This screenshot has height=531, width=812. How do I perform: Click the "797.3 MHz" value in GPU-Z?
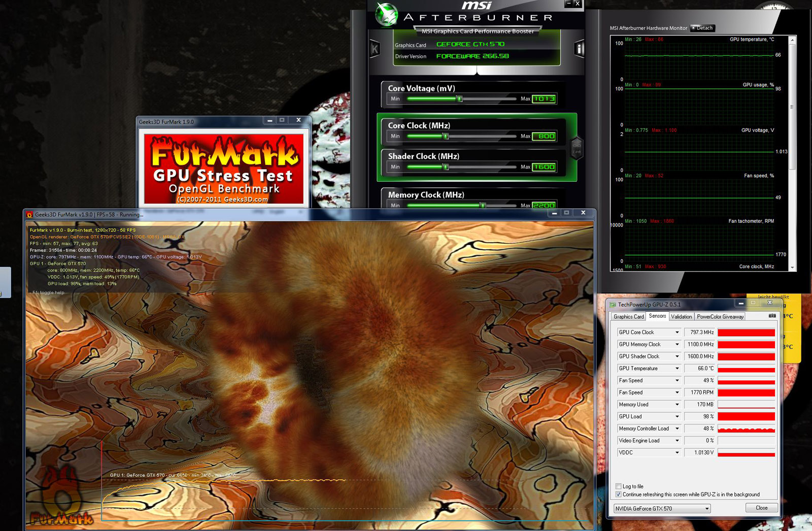[x=702, y=333]
